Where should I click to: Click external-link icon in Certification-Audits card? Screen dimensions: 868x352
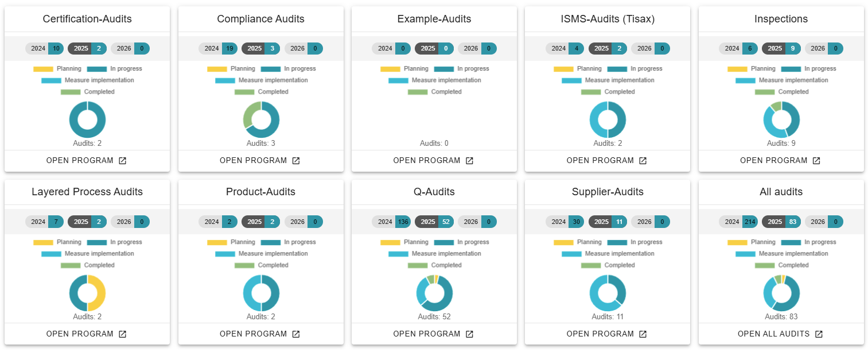[122, 161]
